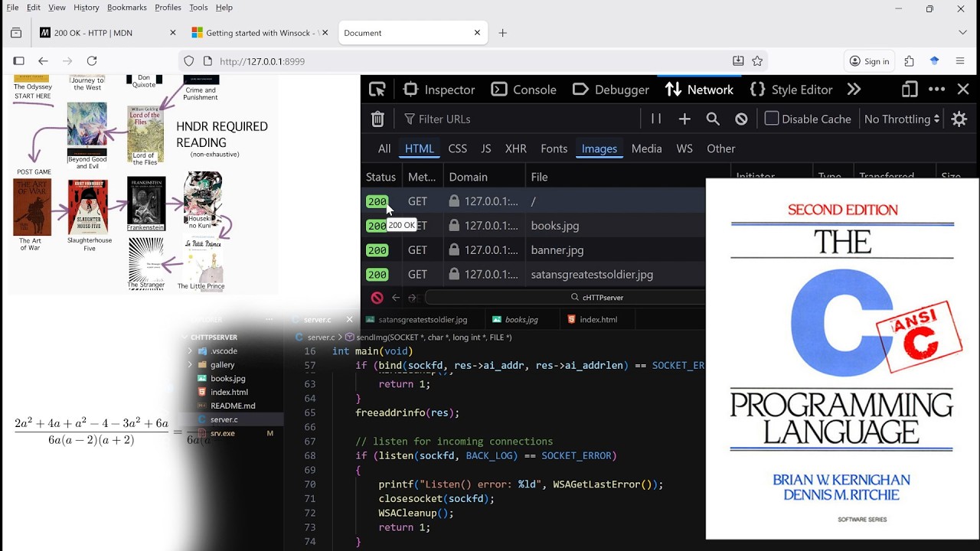
Task: Switch to the Debugger tab
Action: tap(611, 90)
